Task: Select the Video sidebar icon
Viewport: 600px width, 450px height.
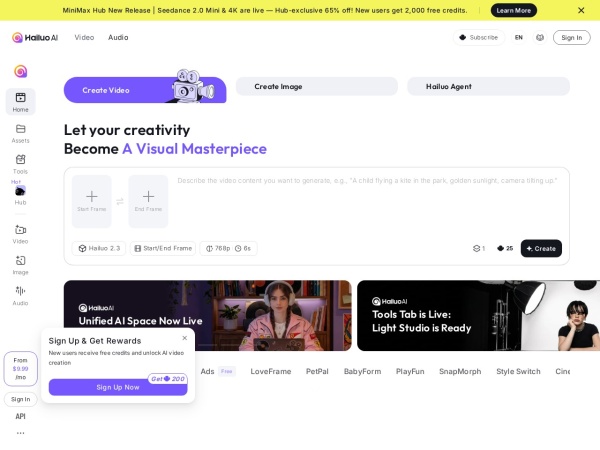Action: point(20,234)
